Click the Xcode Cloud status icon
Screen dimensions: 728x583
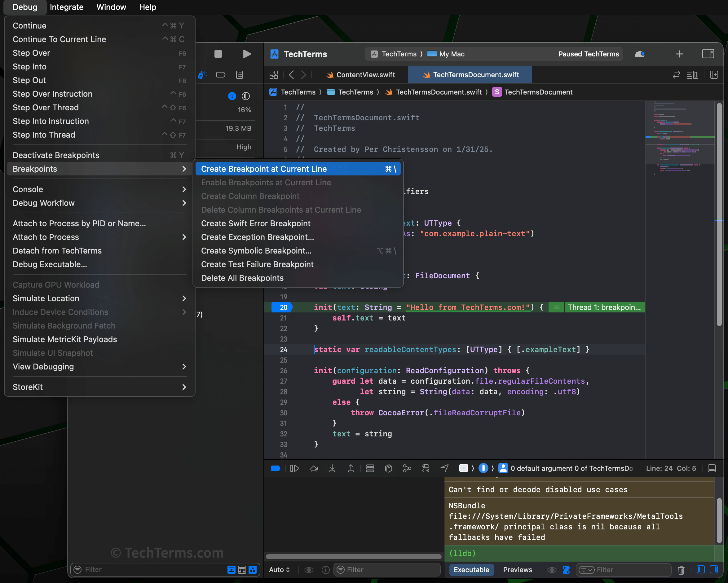[x=640, y=54]
